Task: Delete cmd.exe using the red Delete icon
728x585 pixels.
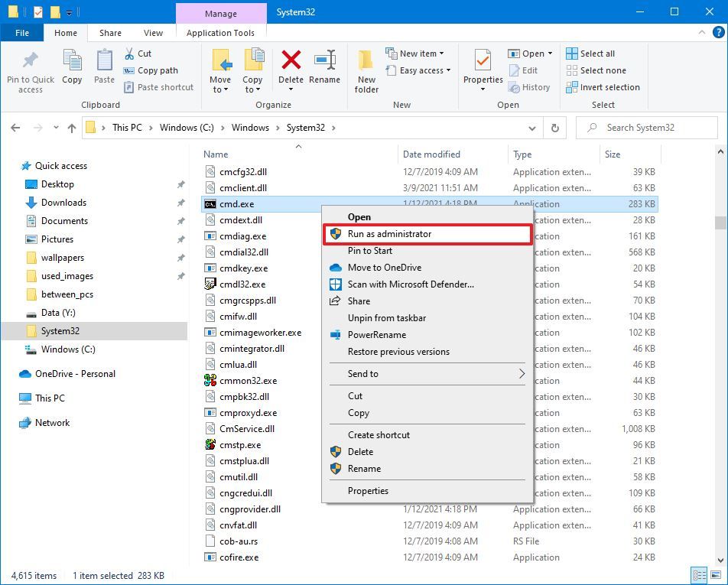Action: click(x=291, y=67)
